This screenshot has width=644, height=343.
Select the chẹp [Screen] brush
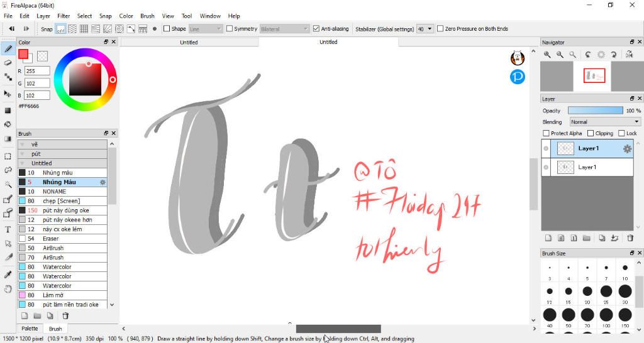(x=62, y=200)
